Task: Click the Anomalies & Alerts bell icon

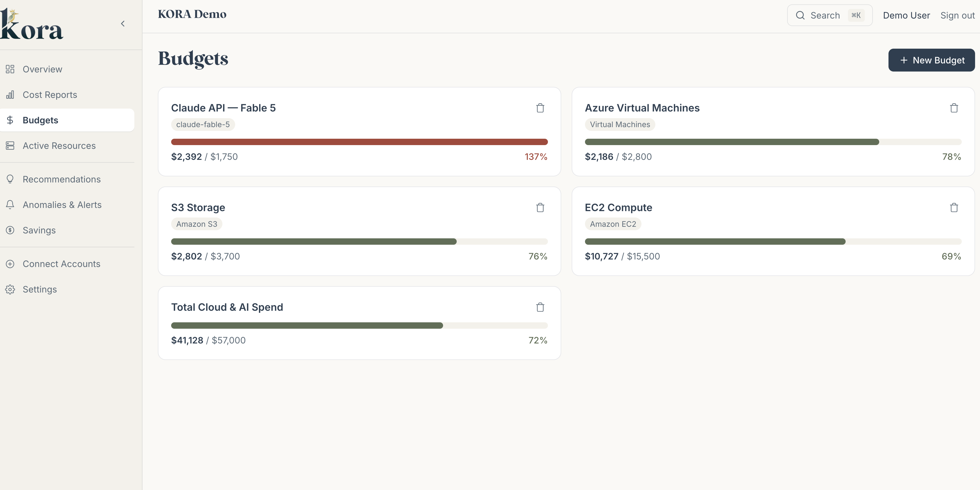Action: [x=10, y=205]
